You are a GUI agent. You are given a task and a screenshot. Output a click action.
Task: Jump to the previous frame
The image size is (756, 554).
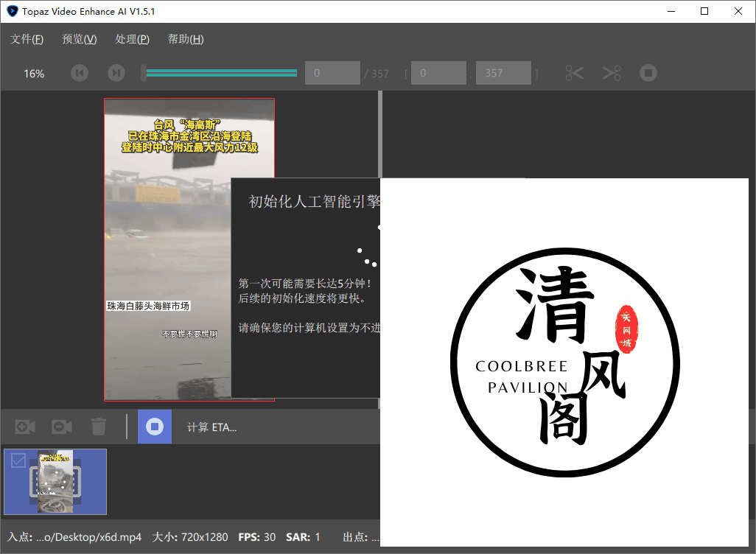[80, 73]
